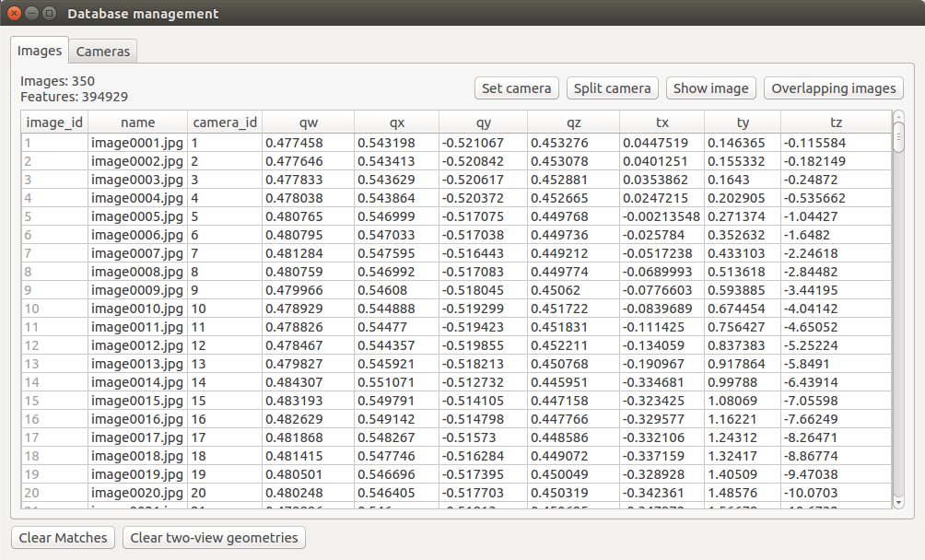
Task: Click qx value 0.54608
Action: [396, 290]
